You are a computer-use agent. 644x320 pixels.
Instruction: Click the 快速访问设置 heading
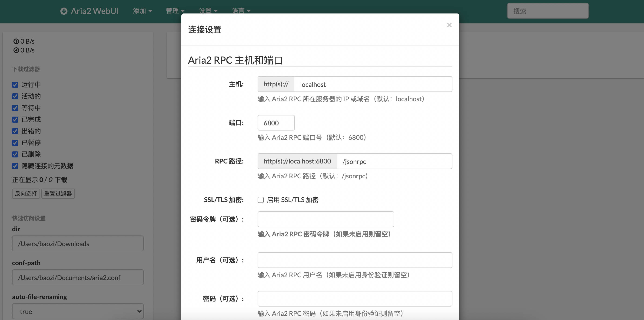pyautogui.click(x=29, y=218)
